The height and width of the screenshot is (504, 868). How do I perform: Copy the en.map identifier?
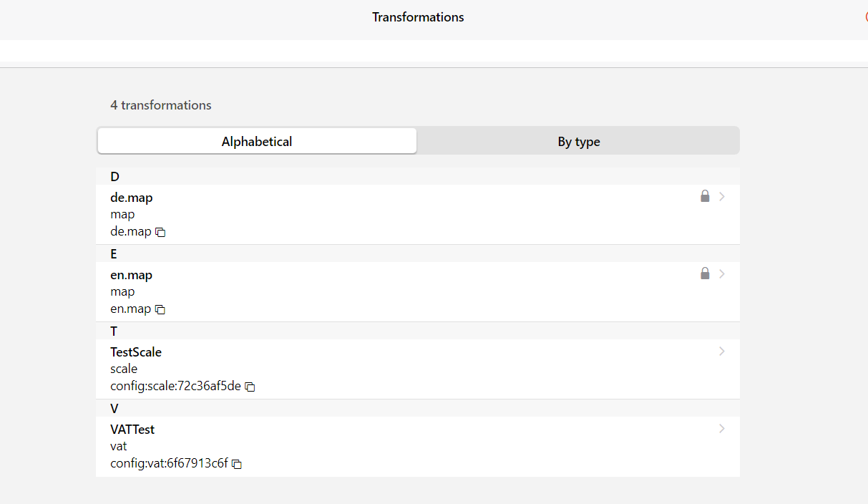click(x=161, y=309)
